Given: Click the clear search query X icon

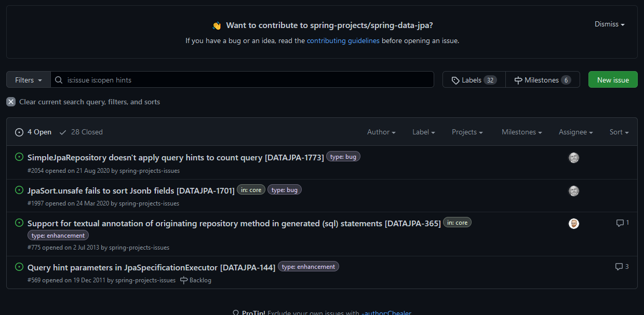Looking at the screenshot, I should (x=11, y=102).
